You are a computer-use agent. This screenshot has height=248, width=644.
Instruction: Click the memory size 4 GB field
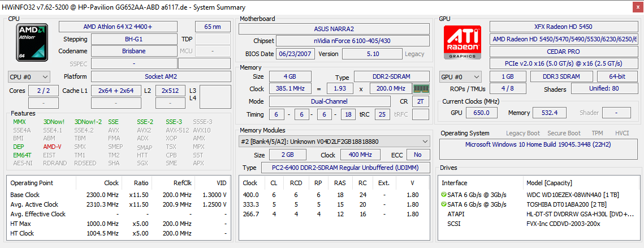coord(291,77)
